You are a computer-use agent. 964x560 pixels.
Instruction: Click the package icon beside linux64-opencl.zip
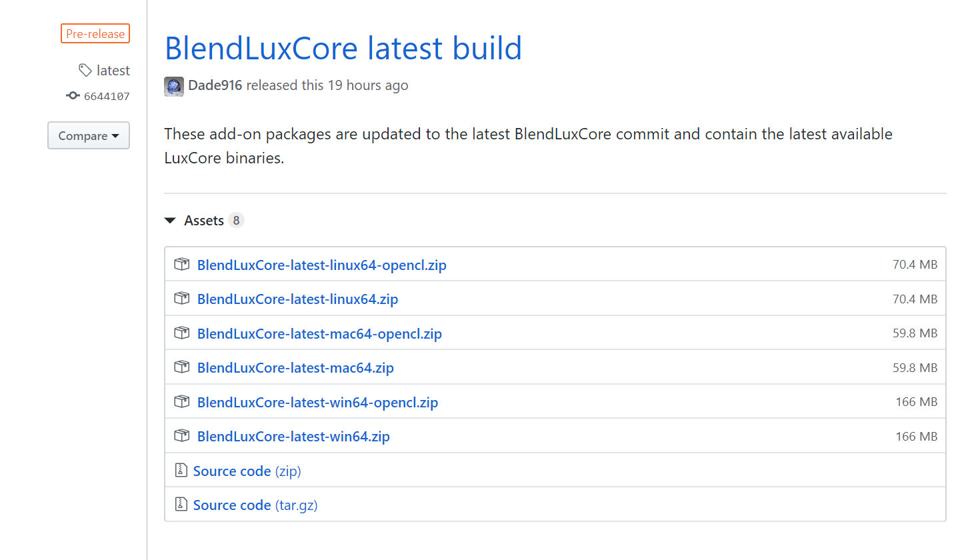coord(181,265)
